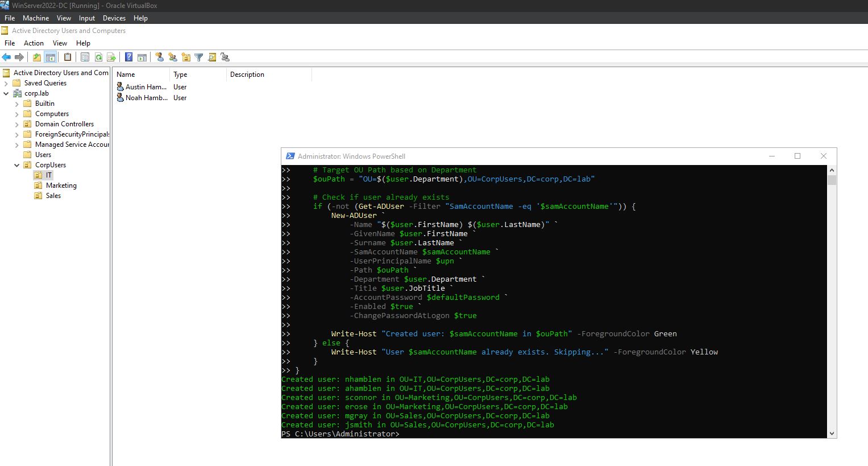Open Properties from the toolbar

tap(85, 57)
